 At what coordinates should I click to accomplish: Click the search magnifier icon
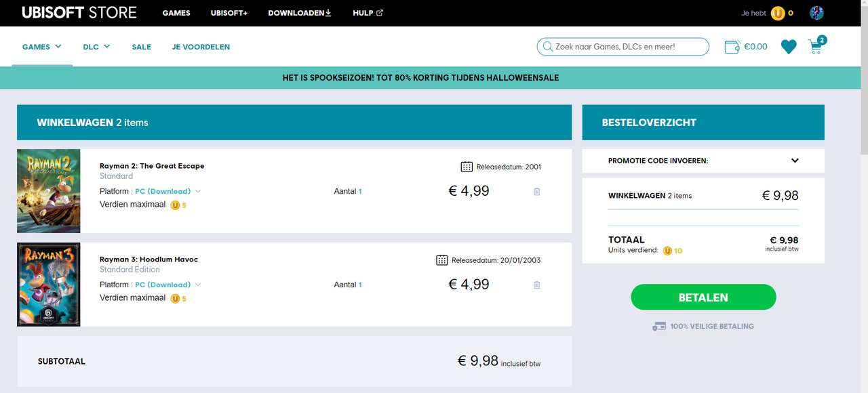point(547,47)
